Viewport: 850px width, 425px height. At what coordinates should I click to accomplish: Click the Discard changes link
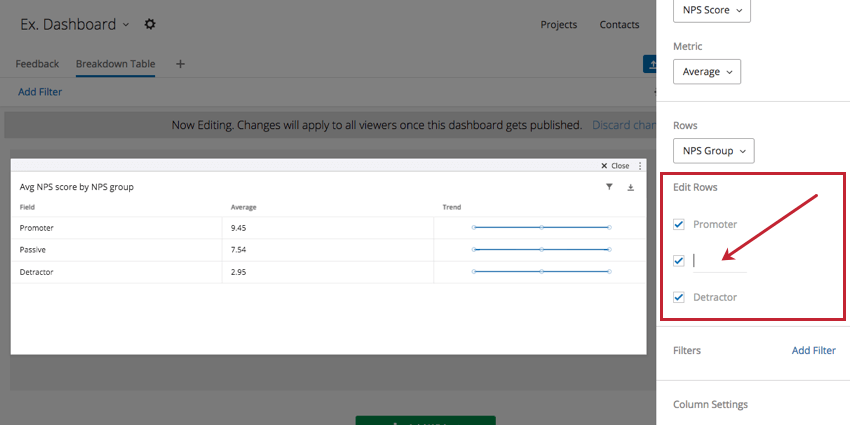(x=623, y=125)
